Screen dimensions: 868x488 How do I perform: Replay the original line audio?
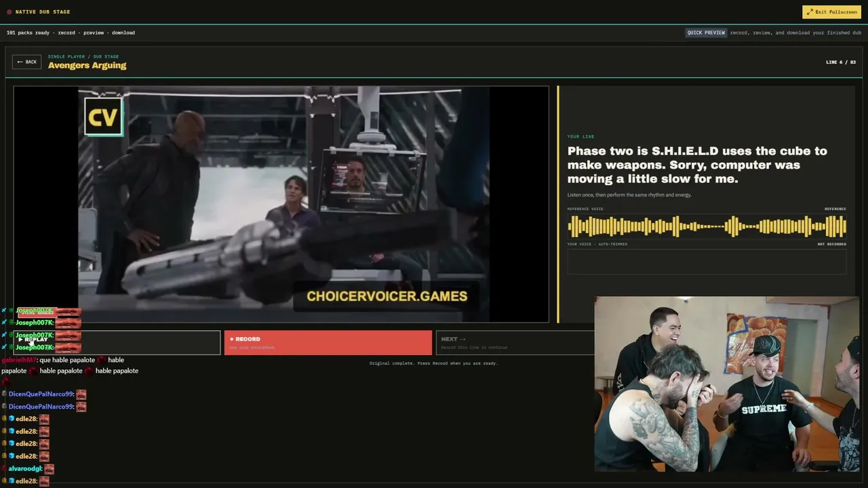click(x=117, y=342)
